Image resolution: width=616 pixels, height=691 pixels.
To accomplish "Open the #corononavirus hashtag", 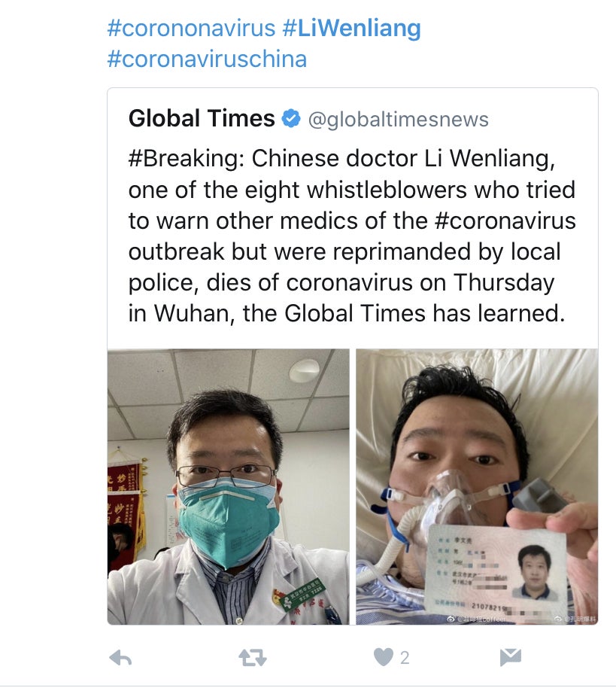I will point(191,28).
